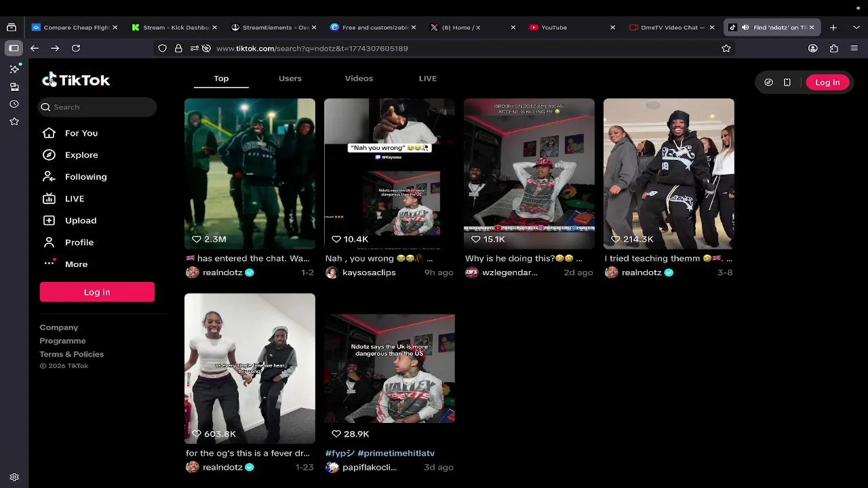This screenshot has width=868, height=488.
Task: Open browser sidebar settings gear
Action: pos(14,477)
